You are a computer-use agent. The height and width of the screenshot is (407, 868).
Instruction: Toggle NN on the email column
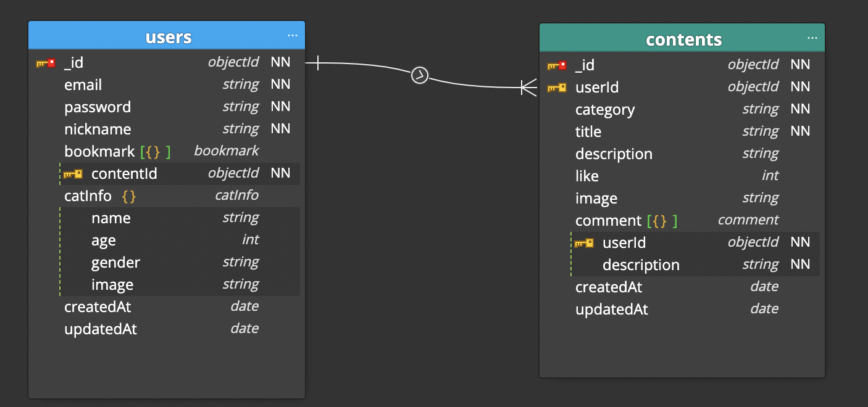[x=281, y=84]
